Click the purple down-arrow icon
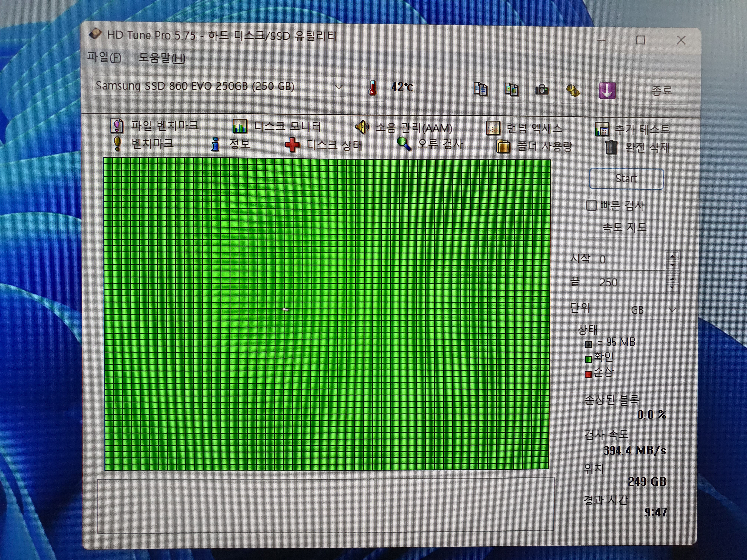Viewport: 747px width, 560px height. pos(607,91)
